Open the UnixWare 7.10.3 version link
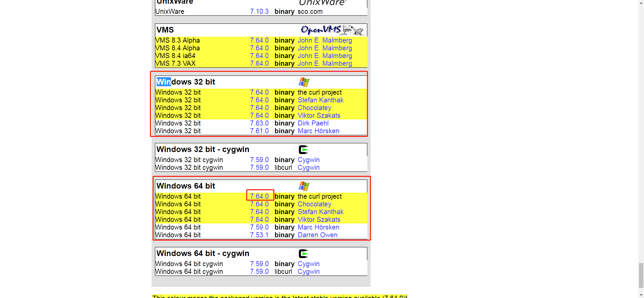 (259, 11)
